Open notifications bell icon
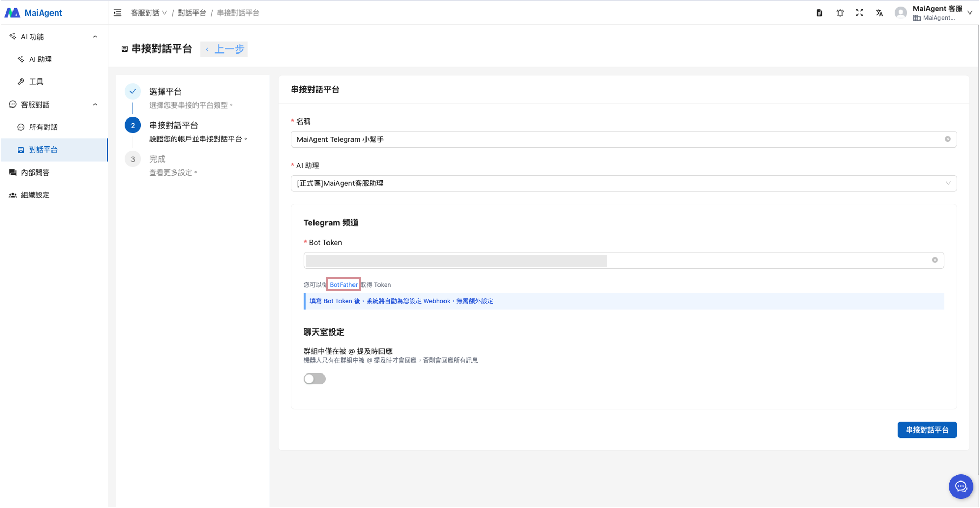 tap(840, 13)
